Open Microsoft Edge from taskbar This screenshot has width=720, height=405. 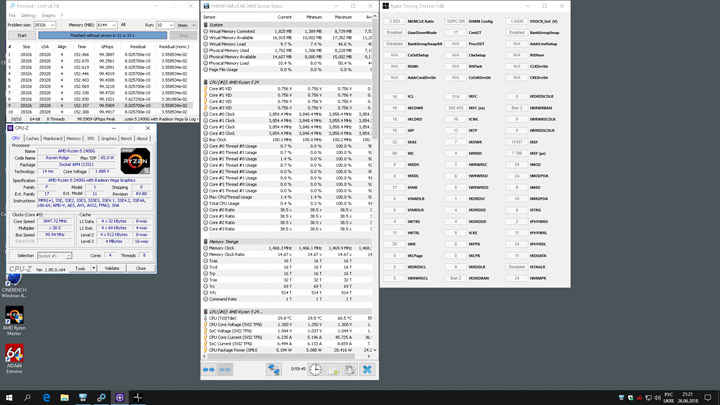click(x=46, y=398)
